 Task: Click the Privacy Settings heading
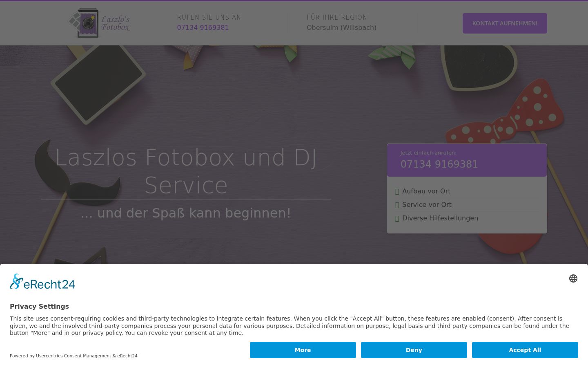[39, 306]
